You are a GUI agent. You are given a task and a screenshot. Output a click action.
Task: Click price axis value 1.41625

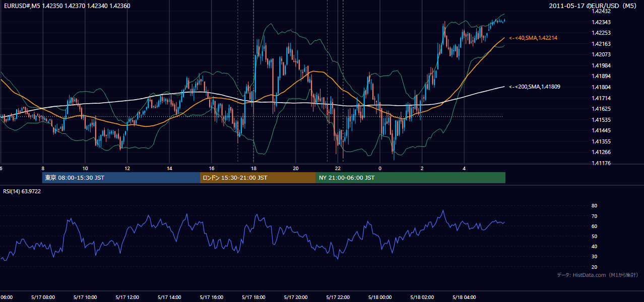[x=602, y=109]
